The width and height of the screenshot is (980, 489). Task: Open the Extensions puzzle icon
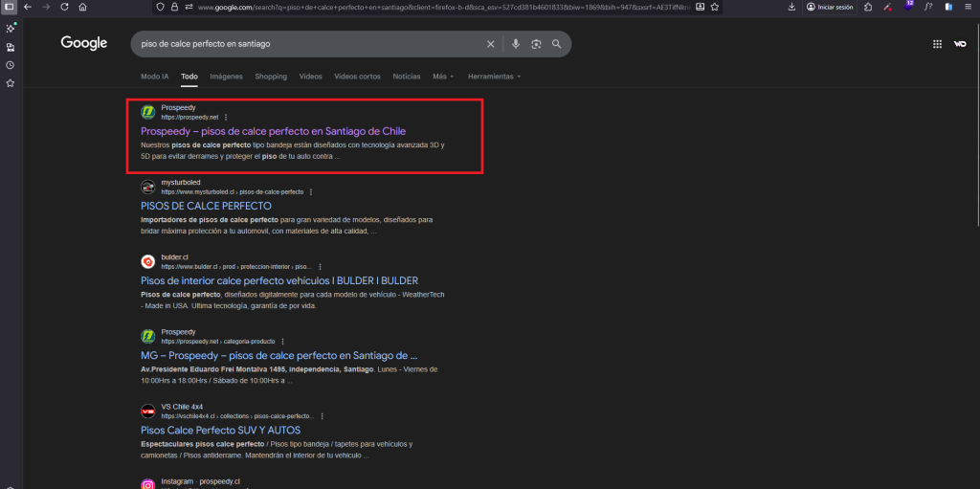tap(868, 7)
